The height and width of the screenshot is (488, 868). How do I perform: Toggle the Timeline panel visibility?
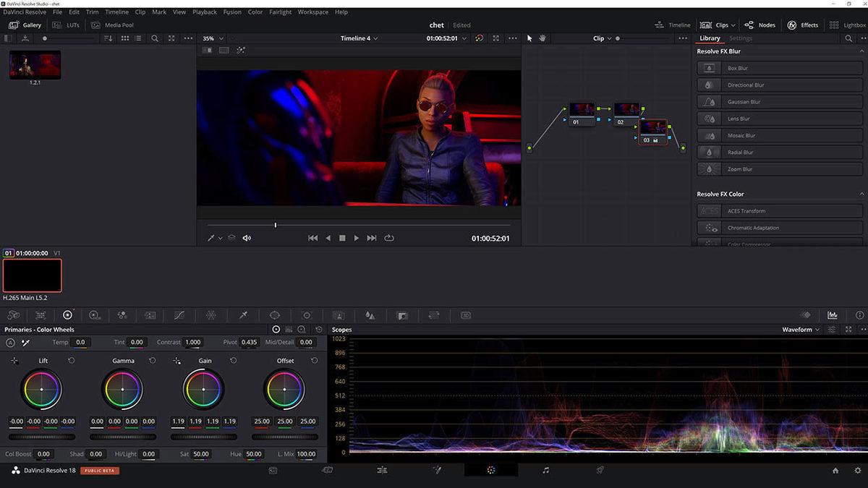(673, 25)
